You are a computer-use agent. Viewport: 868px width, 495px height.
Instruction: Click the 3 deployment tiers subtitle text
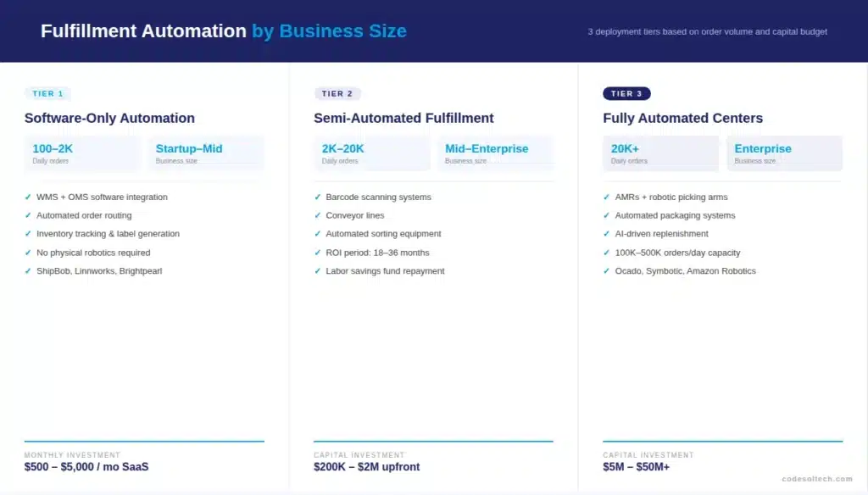click(708, 31)
